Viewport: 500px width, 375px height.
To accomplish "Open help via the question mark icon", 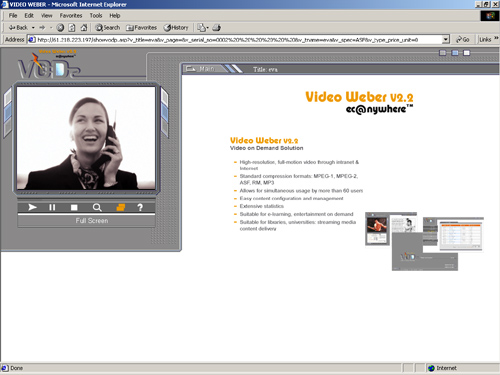I will coord(140,207).
